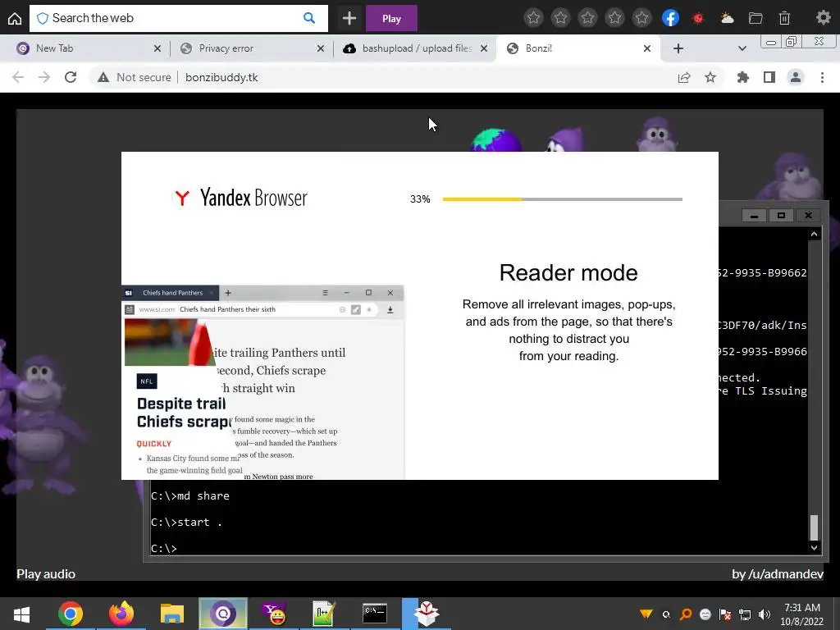Click the trash bin icon in top bar
840x630 pixels.
[784, 18]
